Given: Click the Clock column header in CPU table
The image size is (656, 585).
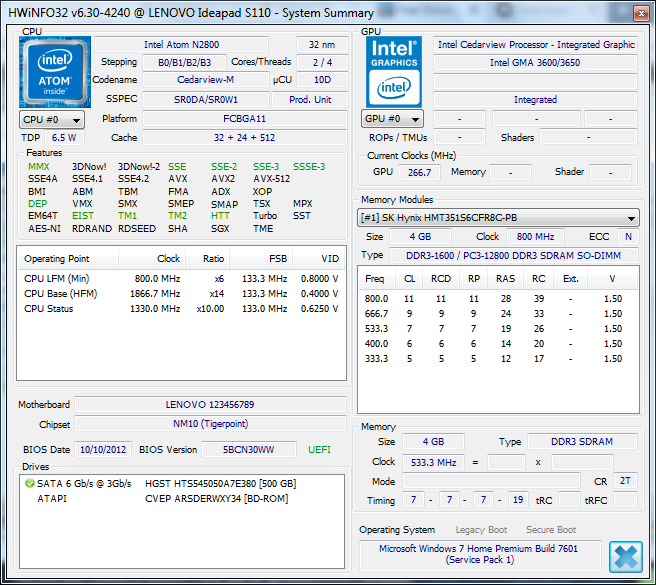Looking at the screenshot, I should [x=152, y=259].
